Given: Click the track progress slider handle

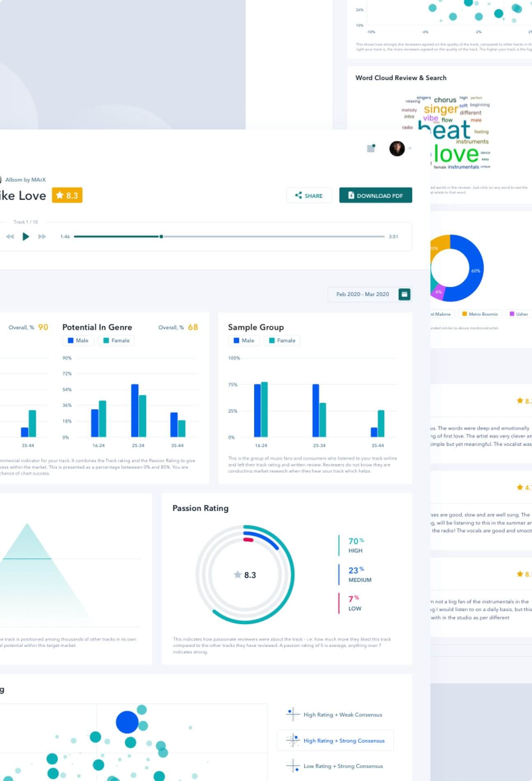Looking at the screenshot, I should [161, 237].
